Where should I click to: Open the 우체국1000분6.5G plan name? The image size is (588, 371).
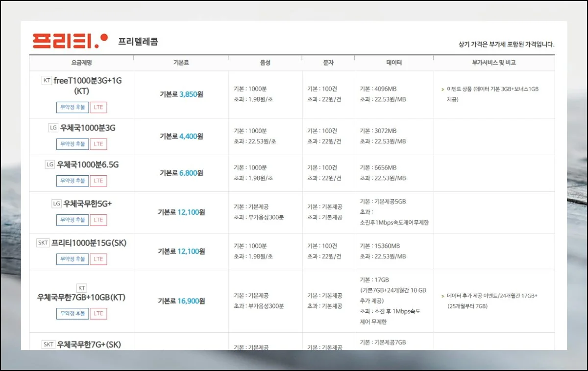pyautogui.click(x=88, y=165)
